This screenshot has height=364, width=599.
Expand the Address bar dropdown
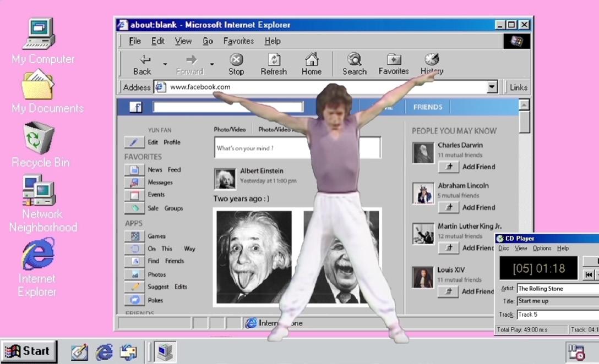492,87
